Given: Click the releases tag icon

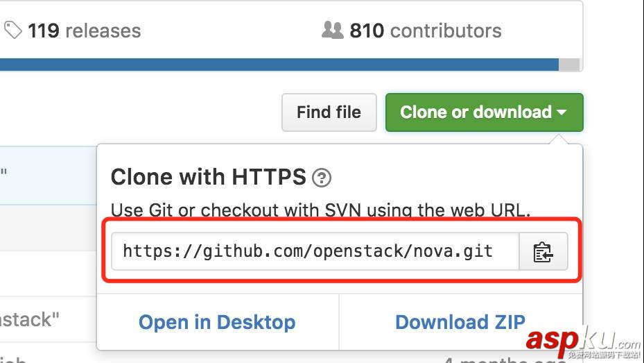Looking at the screenshot, I should pos(12,30).
